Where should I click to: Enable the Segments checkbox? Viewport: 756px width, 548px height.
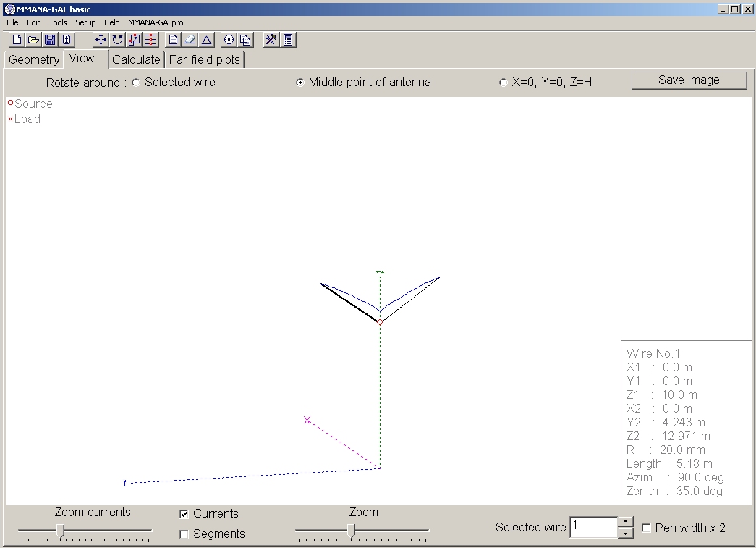click(x=184, y=534)
